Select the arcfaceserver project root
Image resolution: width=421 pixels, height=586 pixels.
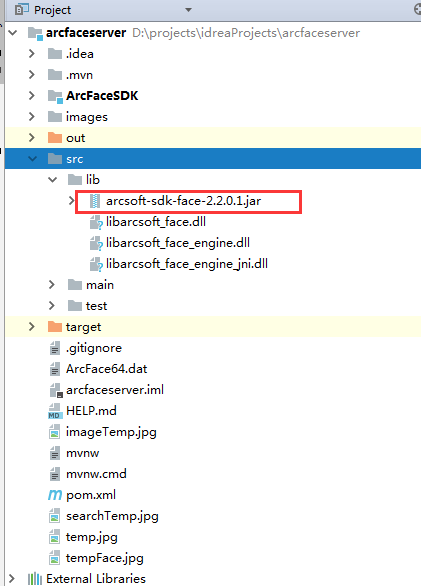pos(86,33)
